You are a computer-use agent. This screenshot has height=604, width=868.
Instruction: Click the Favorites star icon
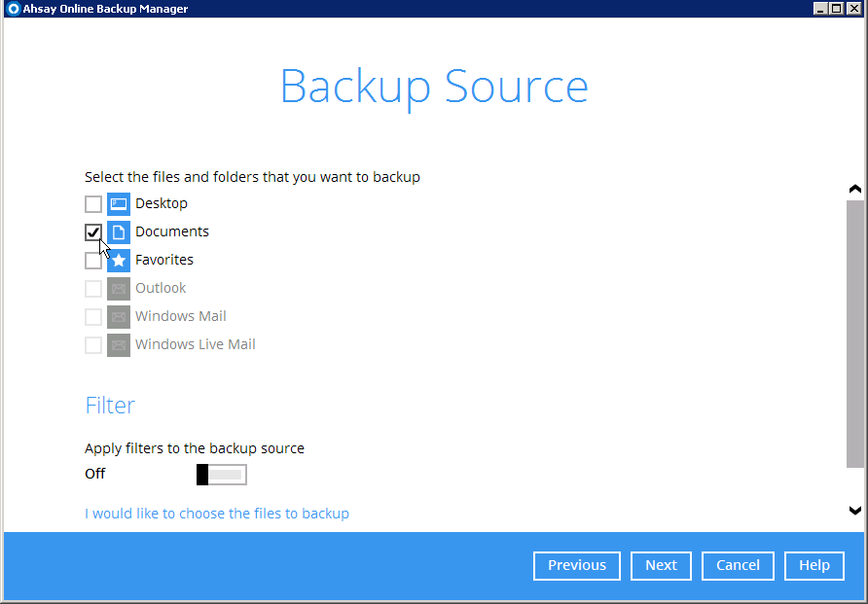click(119, 261)
